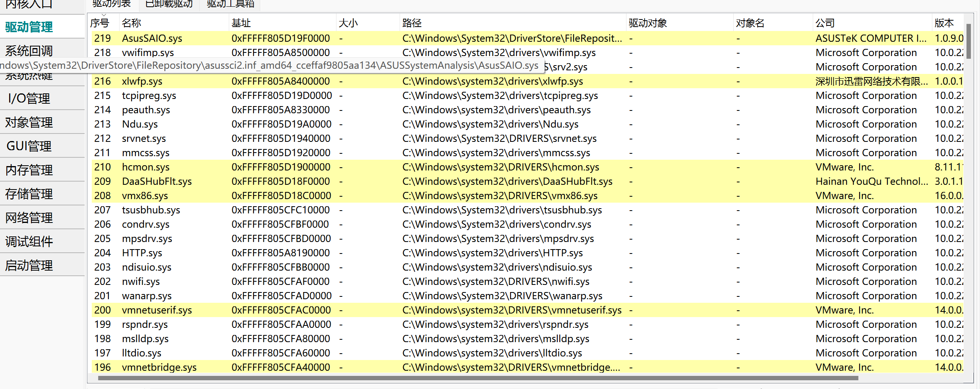Click base address 0xFFFFF805CFA40000

click(x=281, y=367)
